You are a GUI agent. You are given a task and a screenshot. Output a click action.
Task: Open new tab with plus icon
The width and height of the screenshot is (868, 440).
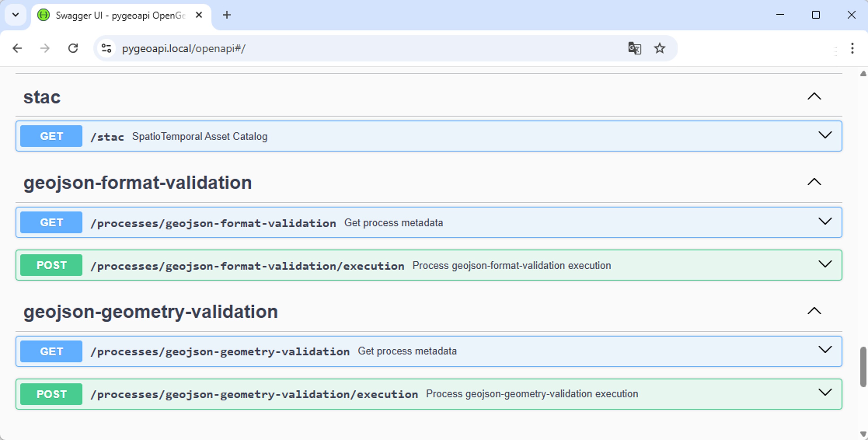click(227, 15)
